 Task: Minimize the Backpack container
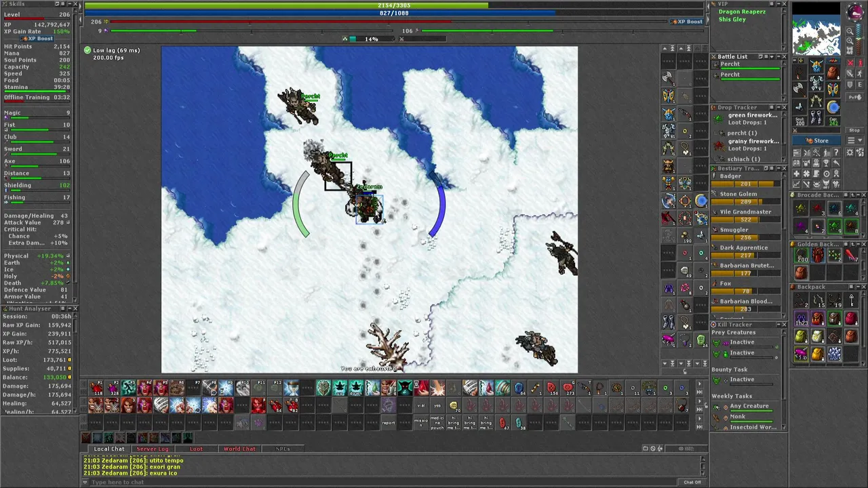[857, 287]
